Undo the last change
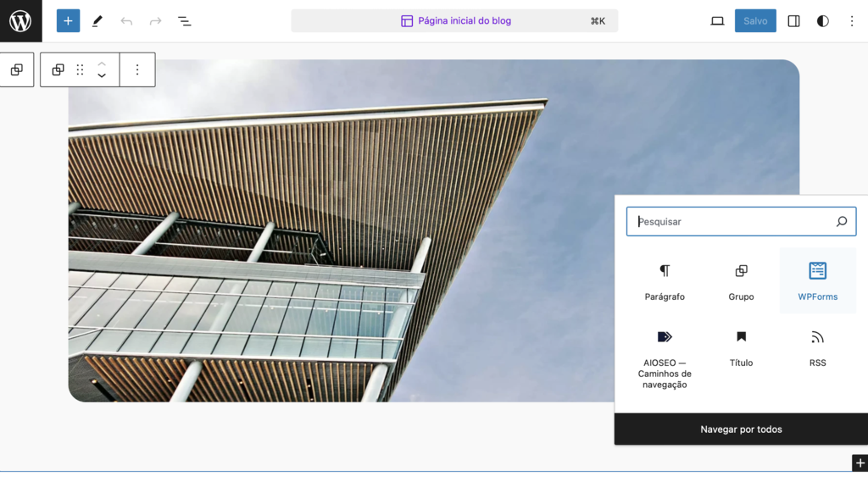 click(126, 21)
